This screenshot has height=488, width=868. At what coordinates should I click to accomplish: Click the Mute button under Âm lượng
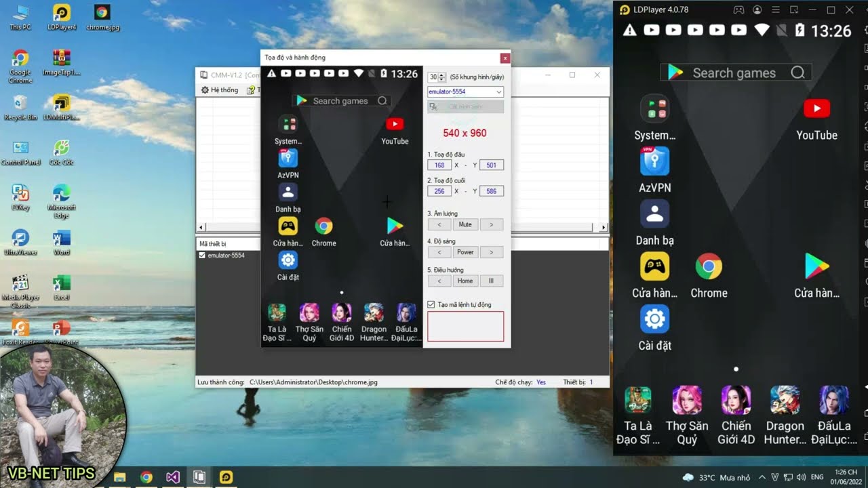(465, 224)
